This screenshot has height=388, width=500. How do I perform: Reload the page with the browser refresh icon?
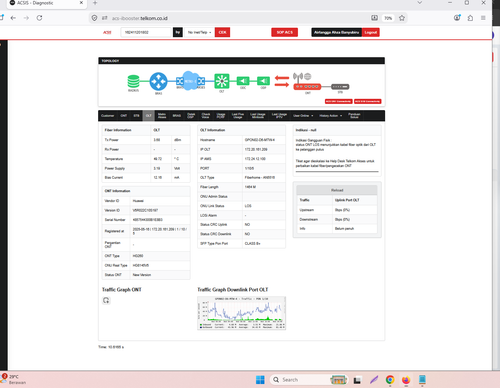39,18
